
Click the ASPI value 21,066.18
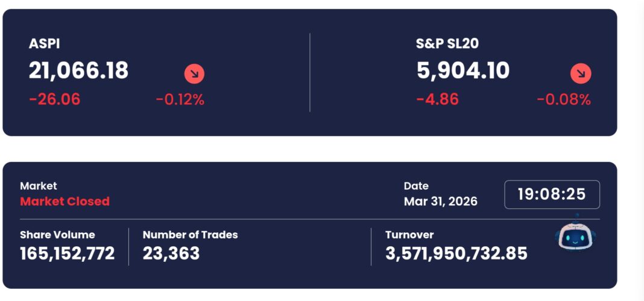(78, 71)
